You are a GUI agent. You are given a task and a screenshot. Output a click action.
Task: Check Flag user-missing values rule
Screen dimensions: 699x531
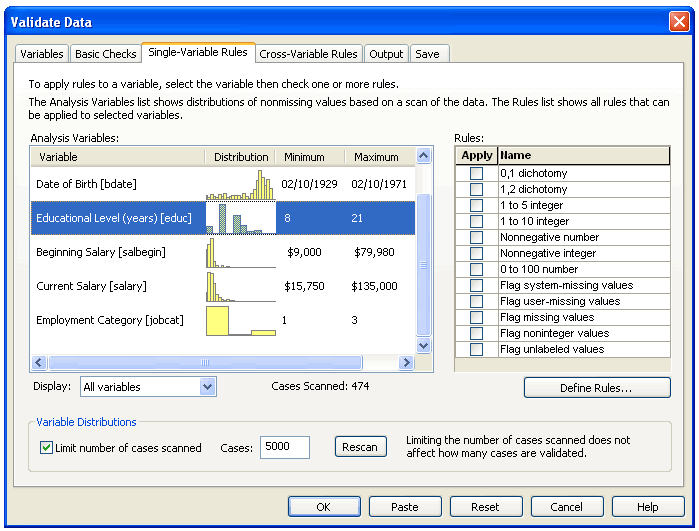point(477,302)
